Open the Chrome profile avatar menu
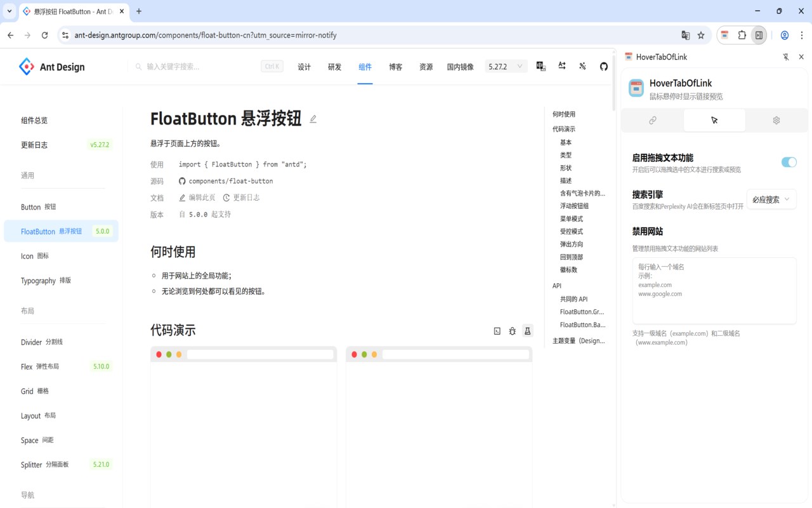 coord(785,36)
